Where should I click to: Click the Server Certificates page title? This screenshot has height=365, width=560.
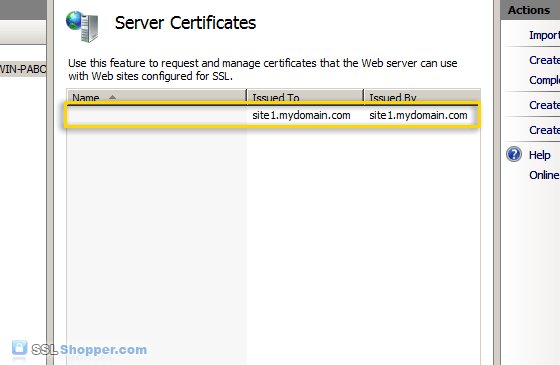(185, 23)
